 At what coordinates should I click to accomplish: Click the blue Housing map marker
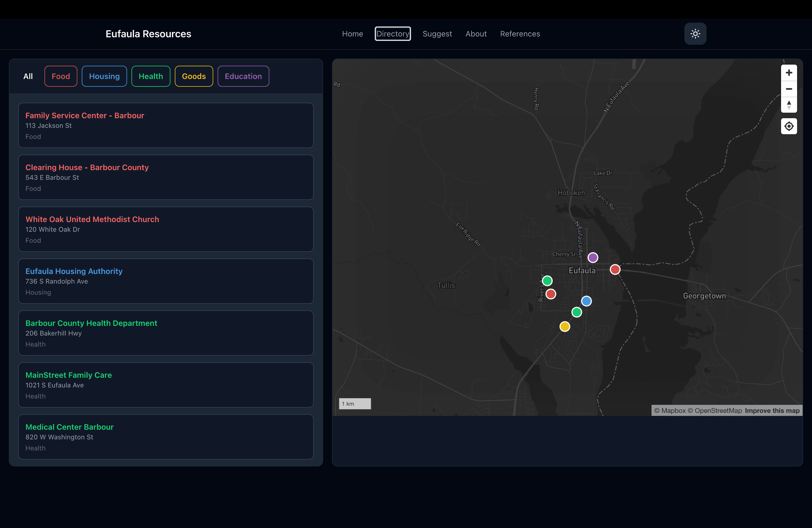[586, 301]
